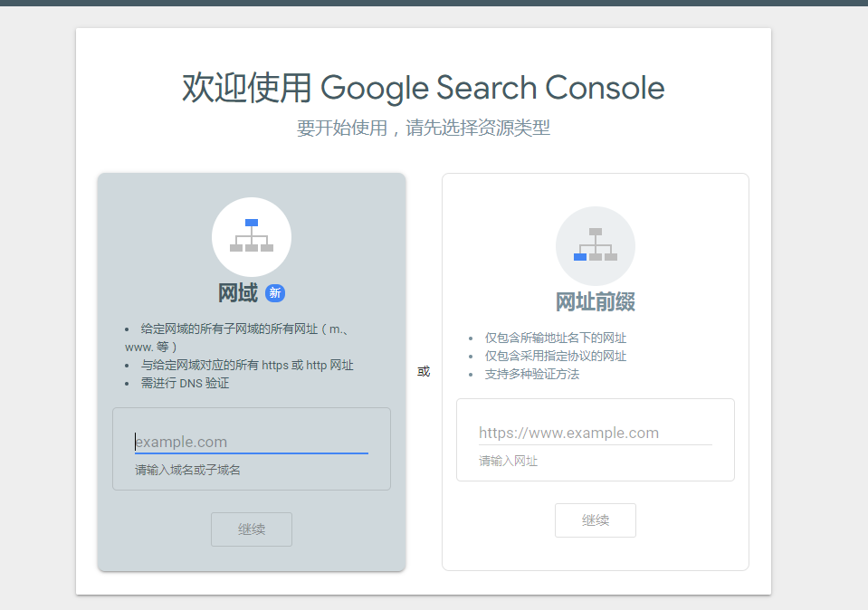
Task: Select the 网域 card heading
Action: tap(238, 293)
